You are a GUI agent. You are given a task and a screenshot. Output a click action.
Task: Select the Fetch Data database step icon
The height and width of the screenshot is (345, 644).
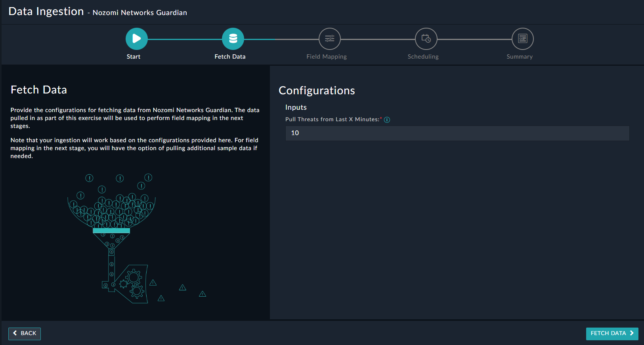233,39
